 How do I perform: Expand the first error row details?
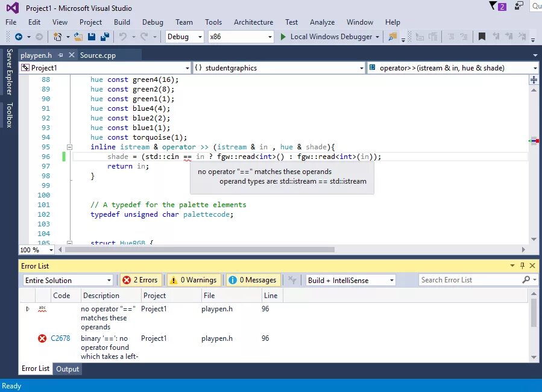28,309
